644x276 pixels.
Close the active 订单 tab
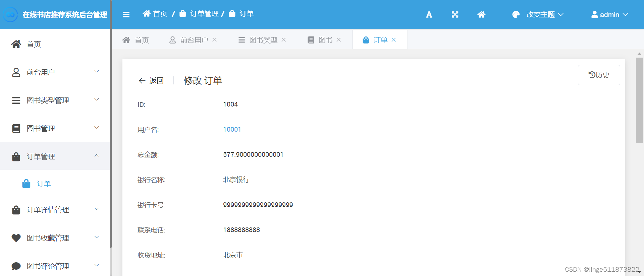[394, 40]
